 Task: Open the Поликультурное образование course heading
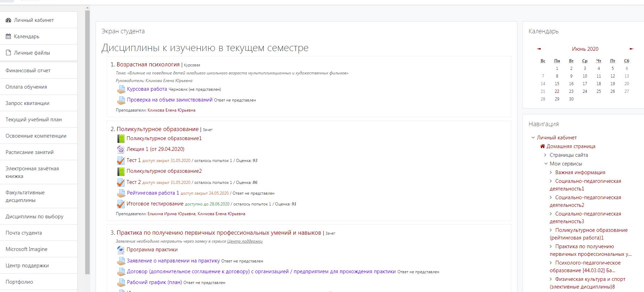tap(158, 129)
